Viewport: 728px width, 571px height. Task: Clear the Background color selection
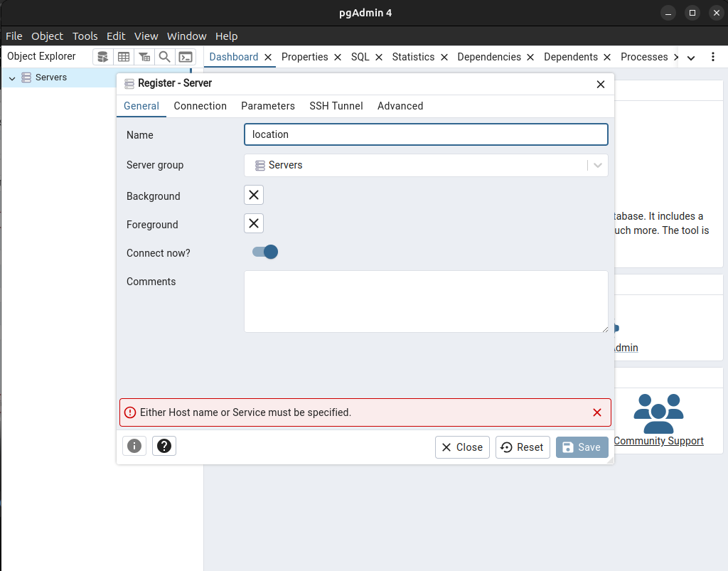point(254,195)
